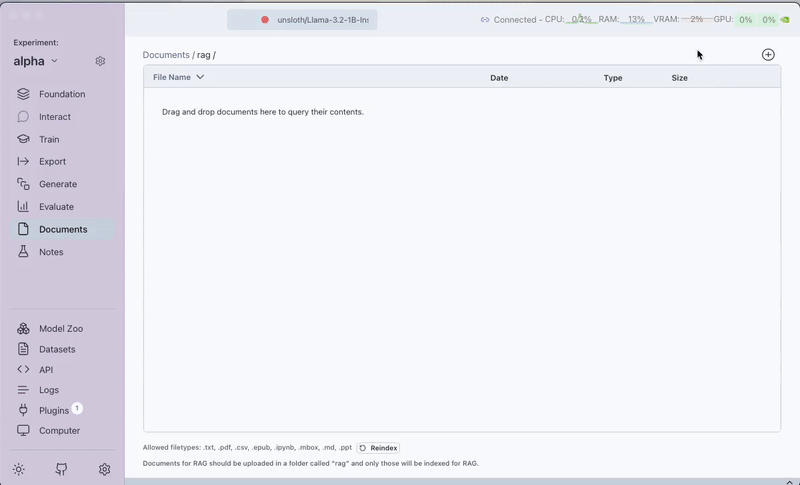Viewport: 800px width, 485px height.
Task: Open the Plugins menu item
Action: pyautogui.click(x=54, y=410)
